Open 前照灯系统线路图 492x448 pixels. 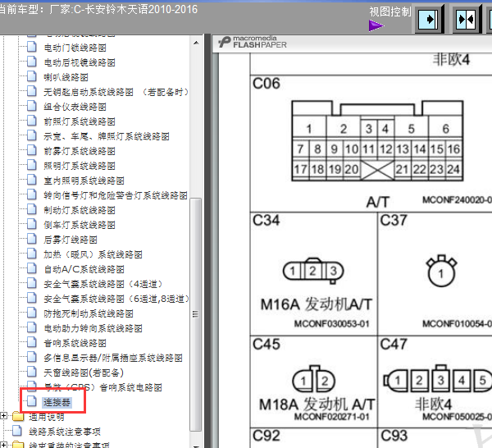click(80, 121)
